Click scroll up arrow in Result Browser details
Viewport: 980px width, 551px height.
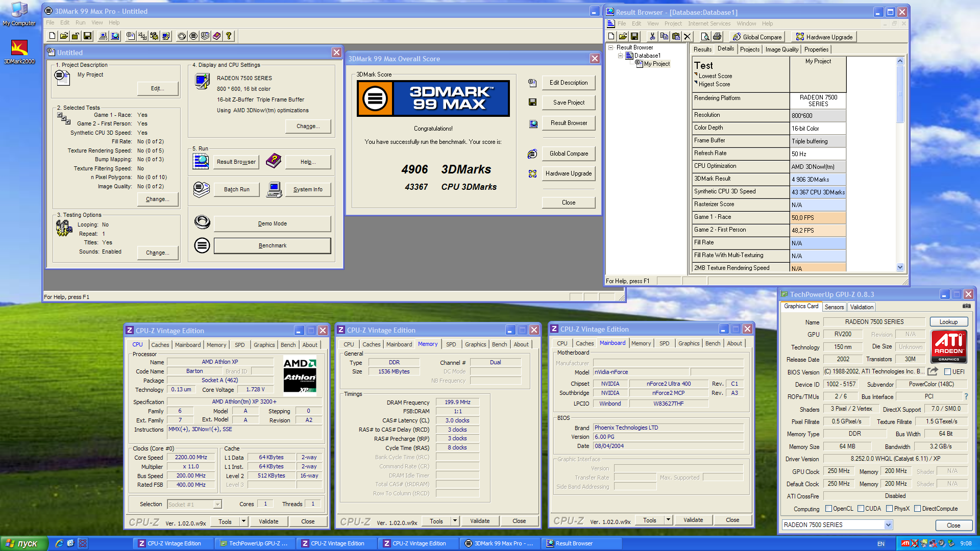click(x=900, y=61)
